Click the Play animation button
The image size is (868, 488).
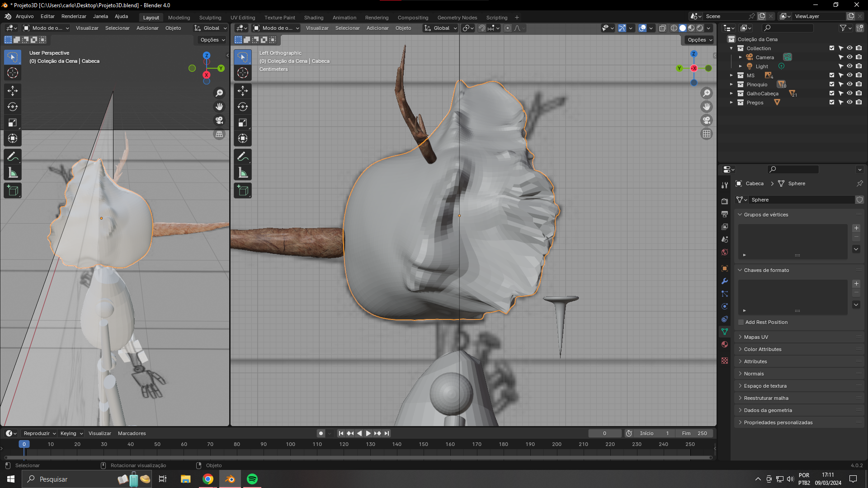click(368, 433)
